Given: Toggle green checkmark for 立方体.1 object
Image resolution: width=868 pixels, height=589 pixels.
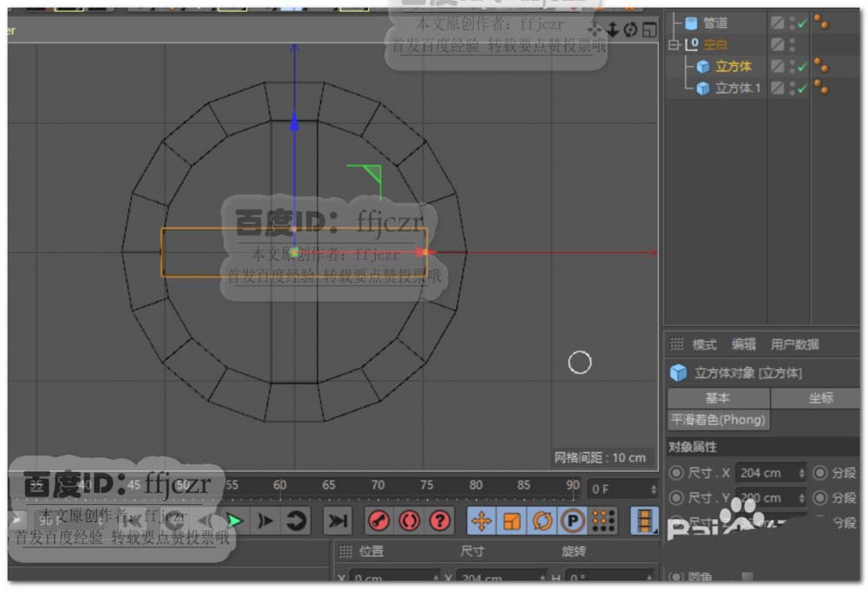Looking at the screenshot, I should tap(803, 88).
